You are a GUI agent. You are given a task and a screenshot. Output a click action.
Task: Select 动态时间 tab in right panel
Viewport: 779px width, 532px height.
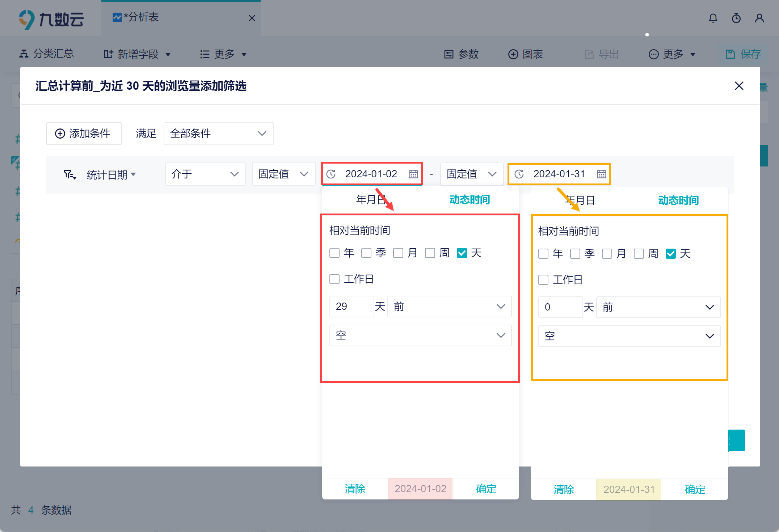click(678, 200)
